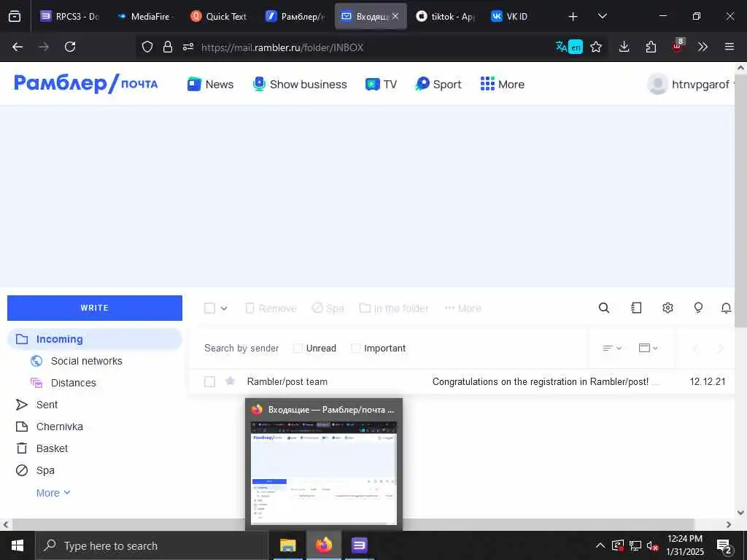
Task: Open mail settings gear icon
Action: 667,308
